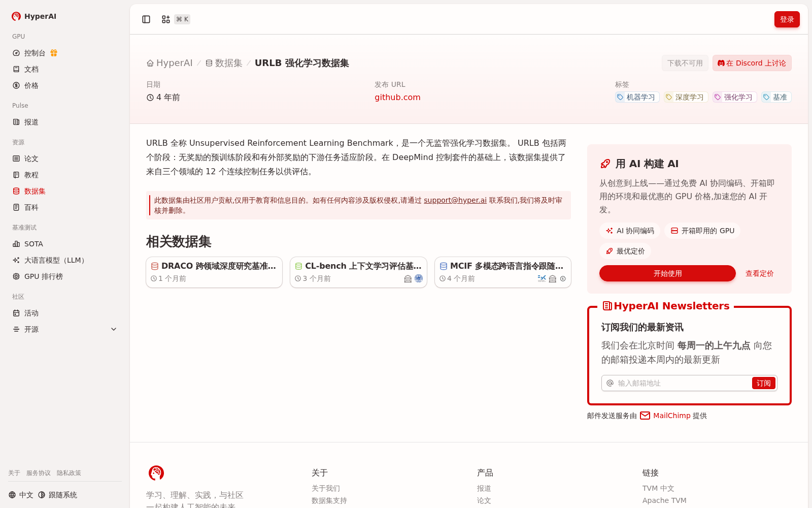Click the 开源 list icon in the sidebar

tap(16, 329)
